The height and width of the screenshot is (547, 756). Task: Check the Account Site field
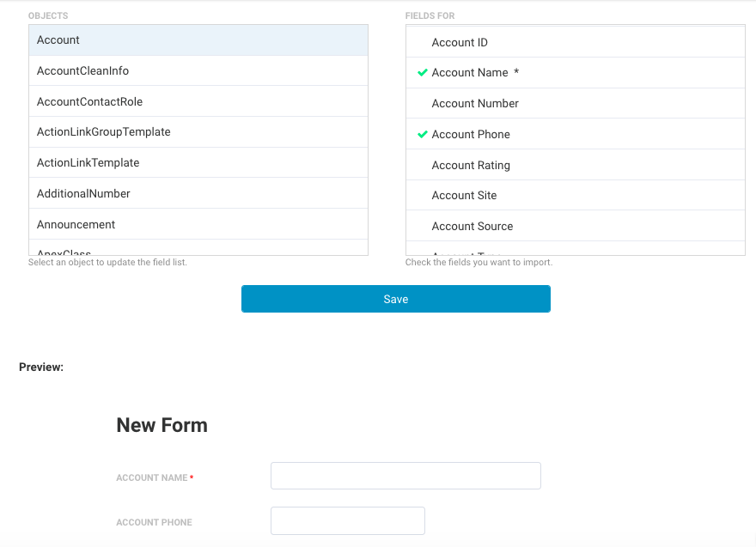tap(576, 195)
